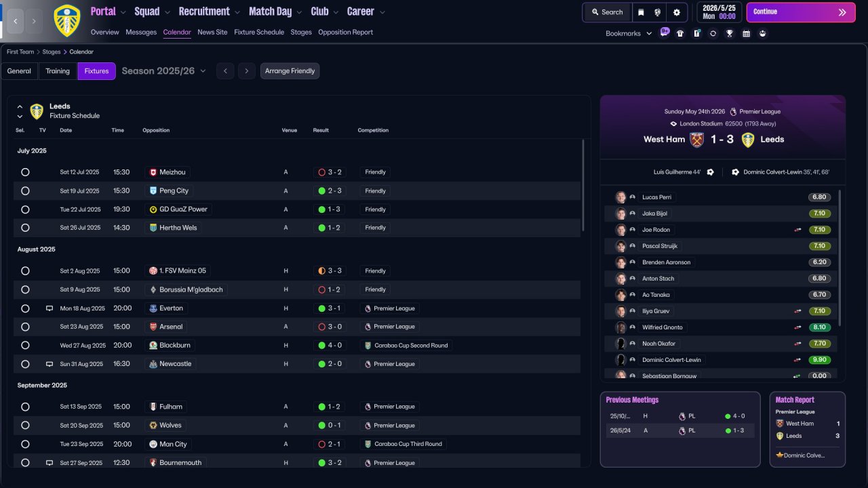This screenshot has height=488, width=868.
Task: Select the Hertha Wels fixture radio button
Action: 25,228
